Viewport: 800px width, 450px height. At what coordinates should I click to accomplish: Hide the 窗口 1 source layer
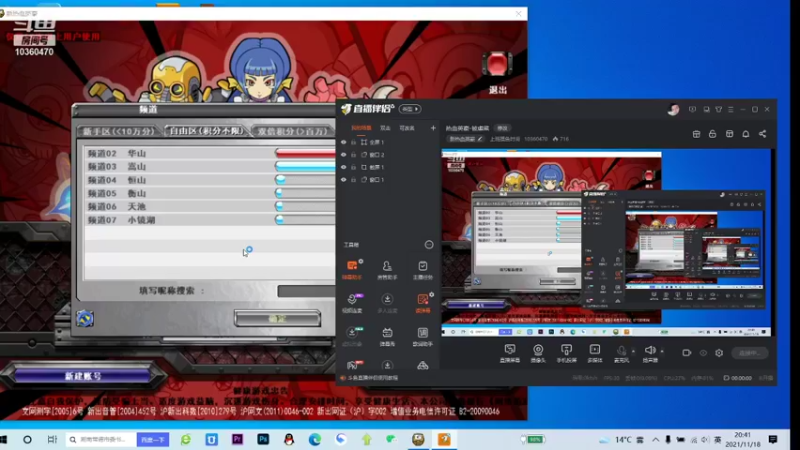[343, 180]
